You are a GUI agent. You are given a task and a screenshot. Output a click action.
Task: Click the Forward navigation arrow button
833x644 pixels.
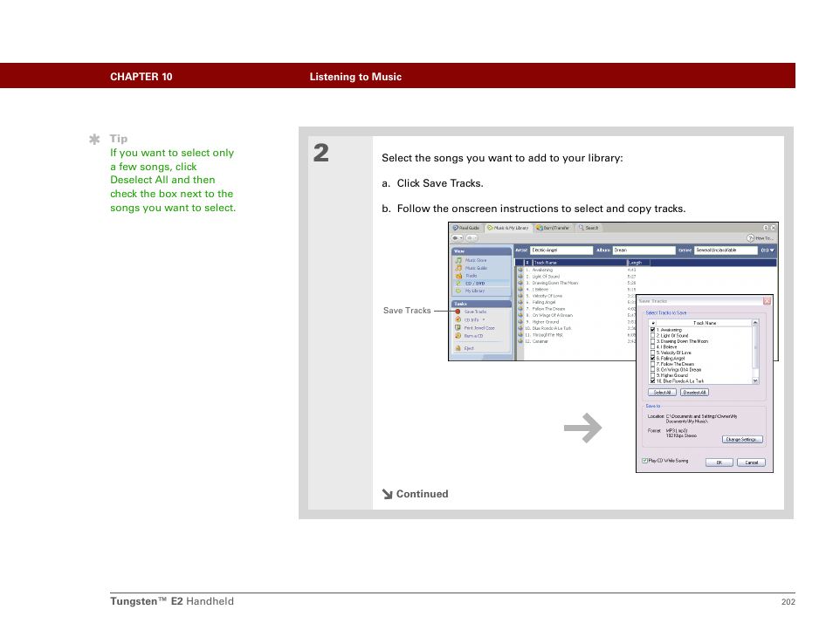point(470,238)
